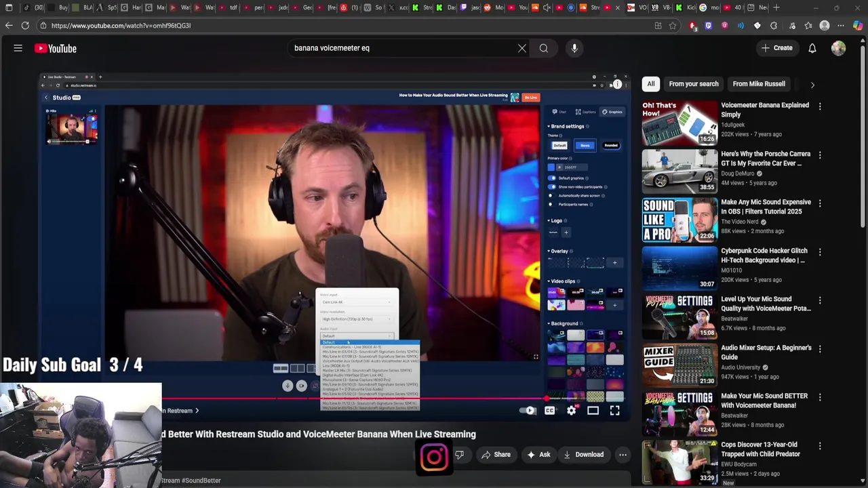The height and width of the screenshot is (488, 868).
Task: Open 'Make Any Mic Sound Expensive' title
Action: tap(766, 207)
